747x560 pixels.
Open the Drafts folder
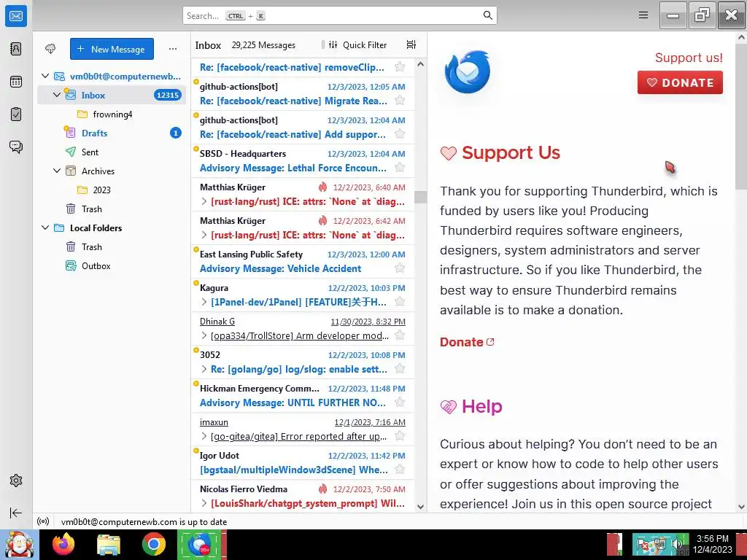pos(112,133)
